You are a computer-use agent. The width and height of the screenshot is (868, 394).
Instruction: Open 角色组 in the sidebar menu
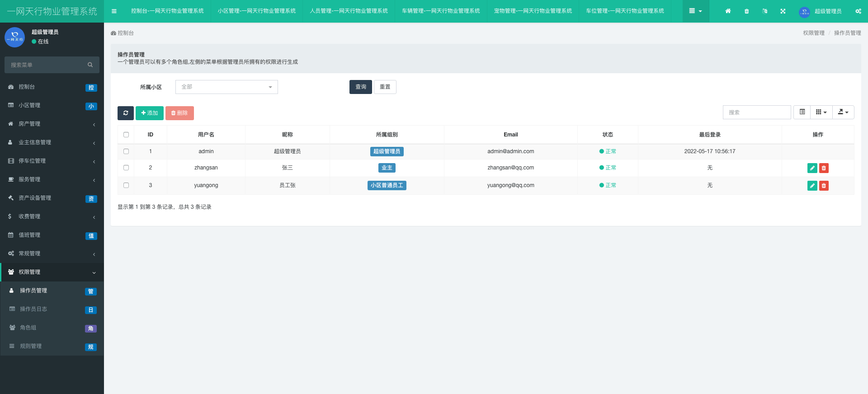(28, 328)
